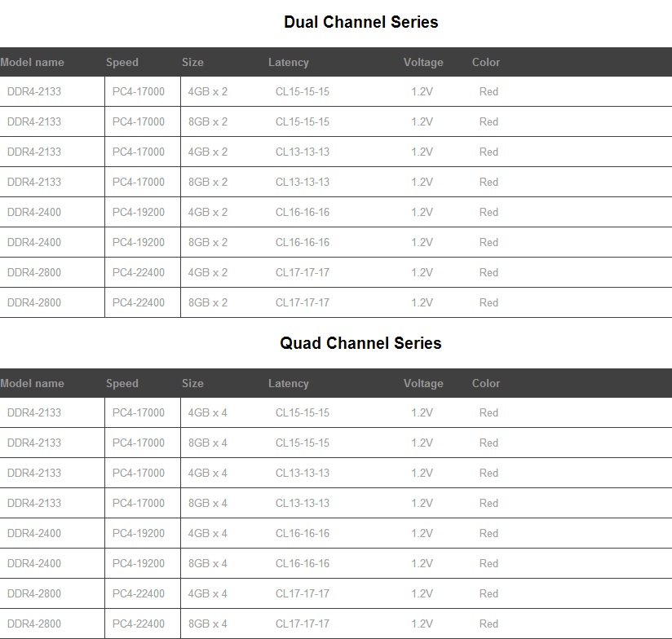Click CL16-16-16 latency in the 8GB x 2 row
Screen dimensions: 672x639
point(303,242)
